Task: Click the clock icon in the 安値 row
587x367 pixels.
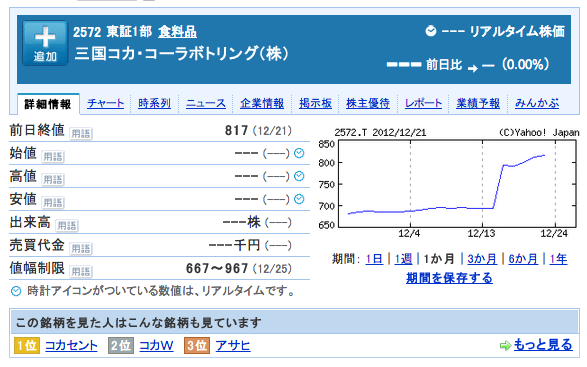Action: [299, 199]
